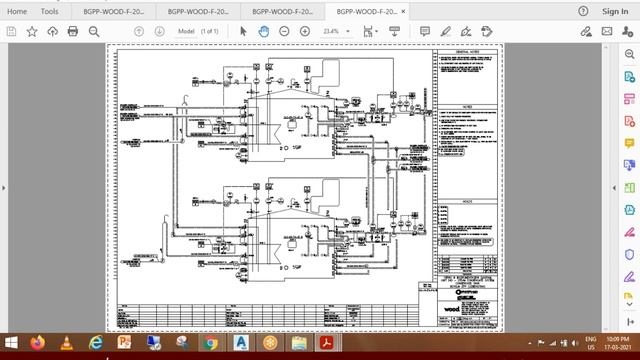The image size is (640, 360).
Task: Hide right pane with the triangle toggle
Action: pyautogui.click(x=614, y=188)
